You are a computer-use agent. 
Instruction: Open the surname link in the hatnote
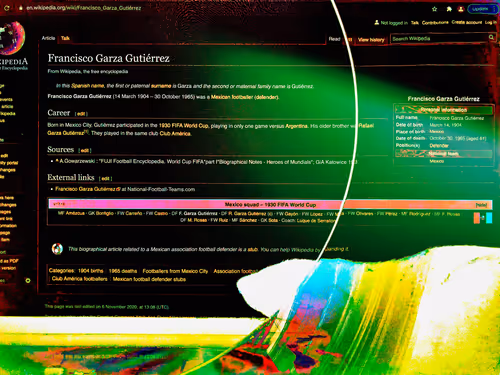point(161,86)
